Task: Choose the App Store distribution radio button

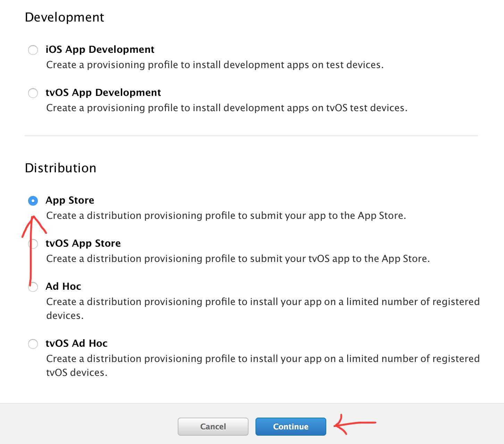Action: (33, 201)
